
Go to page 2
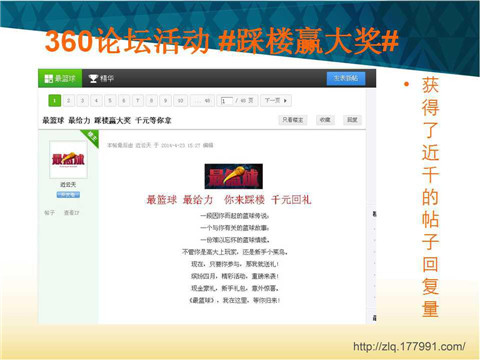tap(68, 101)
